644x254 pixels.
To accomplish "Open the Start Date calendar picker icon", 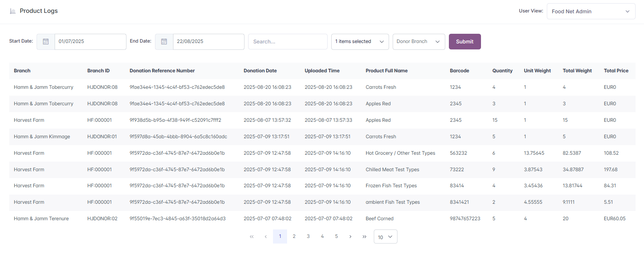I will click(x=46, y=42).
